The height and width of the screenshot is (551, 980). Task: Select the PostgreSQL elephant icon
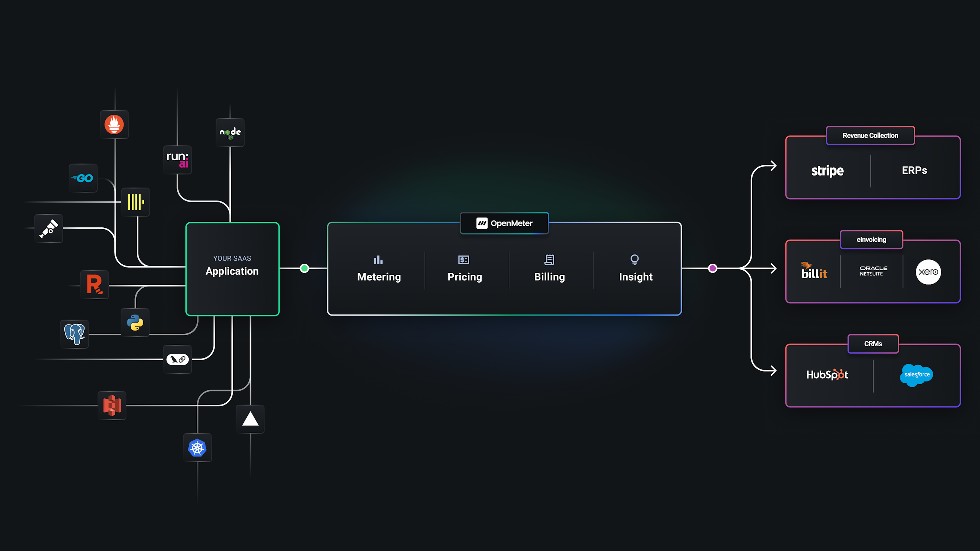click(x=74, y=334)
